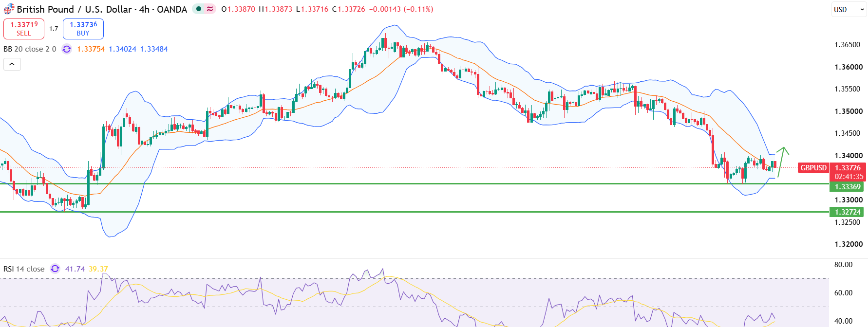The height and width of the screenshot is (327, 868).
Task: Collapse the indicator legend with chevron button
Action: click(x=12, y=64)
